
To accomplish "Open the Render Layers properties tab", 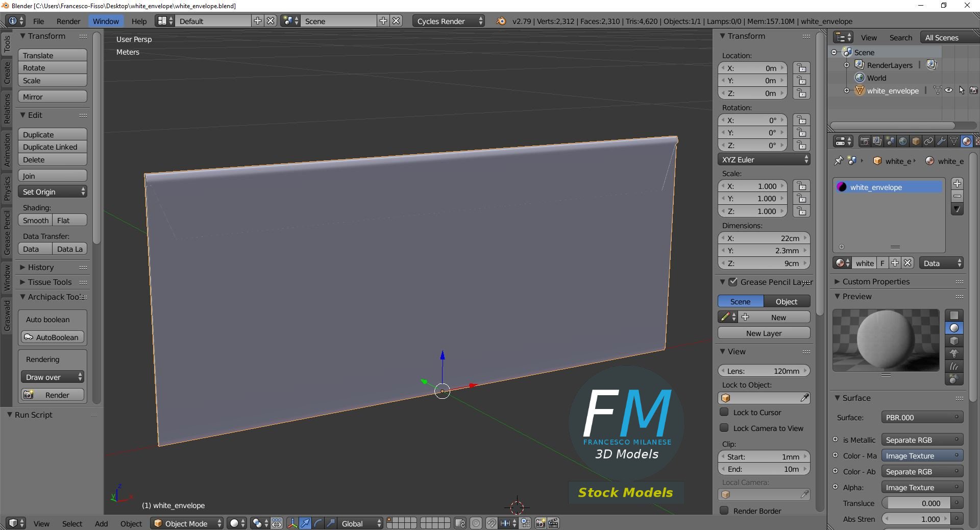I will (877, 141).
